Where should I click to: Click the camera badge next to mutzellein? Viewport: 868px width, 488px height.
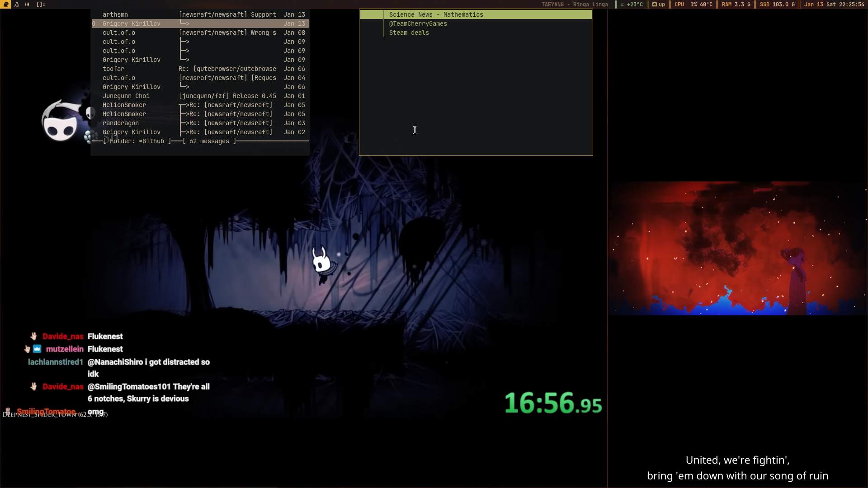tap(37, 349)
